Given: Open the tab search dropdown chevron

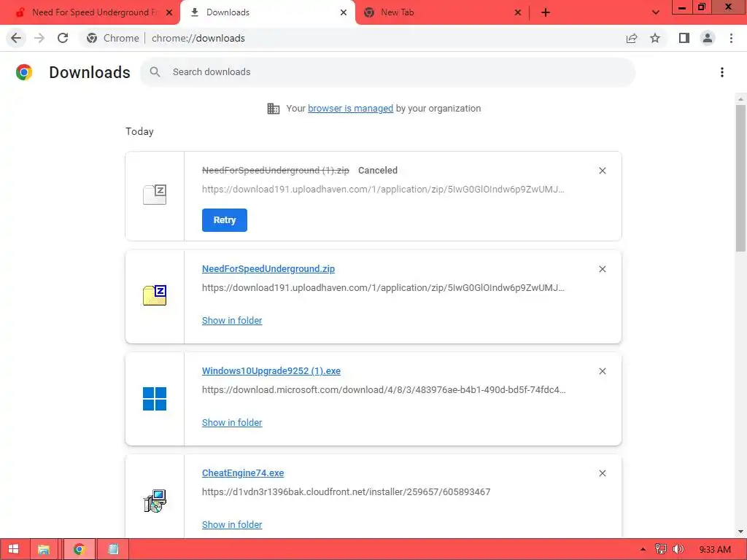Looking at the screenshot, I should point(656,12).
